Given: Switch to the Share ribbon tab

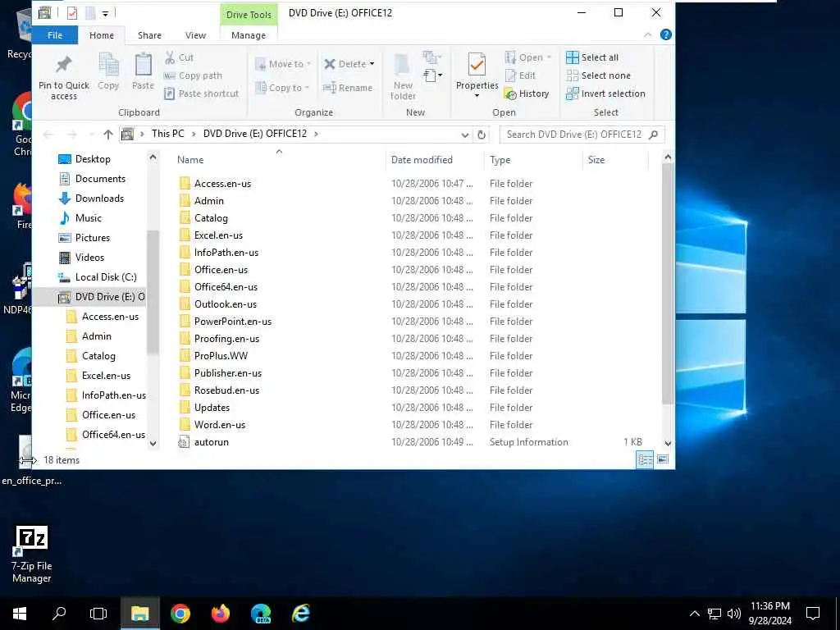Looking at the screenshot, I should click(x=149, y=35).
